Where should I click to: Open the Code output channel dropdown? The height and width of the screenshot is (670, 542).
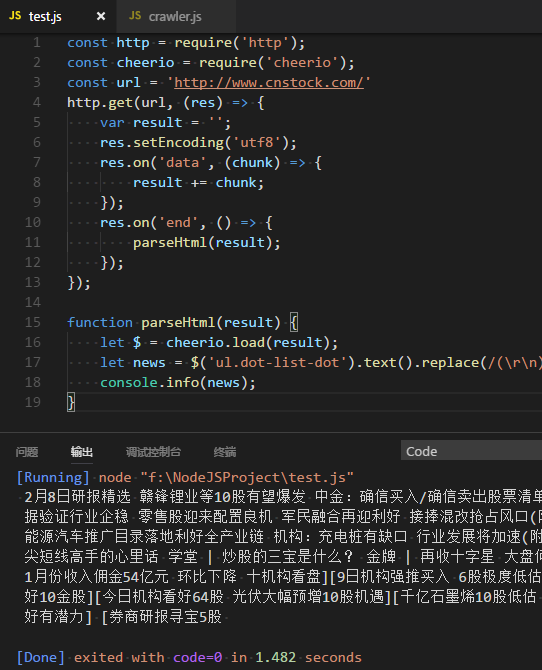tap(471, 451)
